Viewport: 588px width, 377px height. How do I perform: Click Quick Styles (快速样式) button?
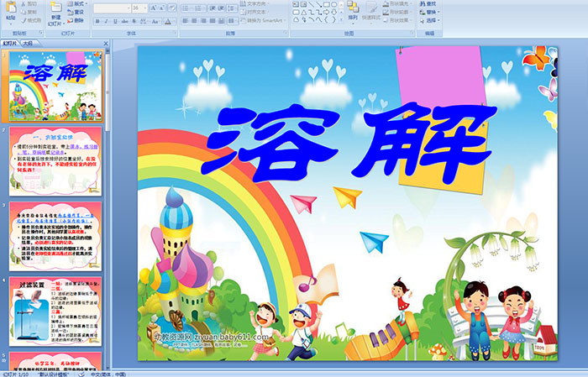(371, 11)
